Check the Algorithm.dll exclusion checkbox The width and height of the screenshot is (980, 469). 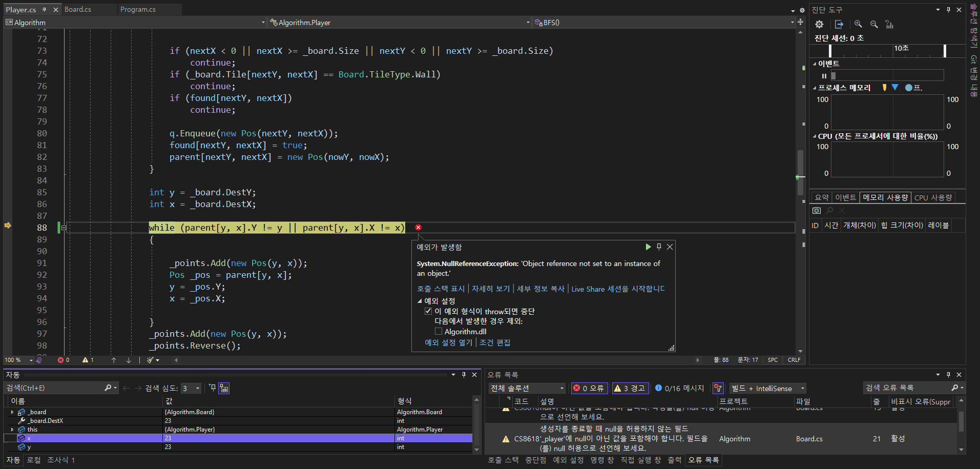pyautogui.click(x=439, y=332)
